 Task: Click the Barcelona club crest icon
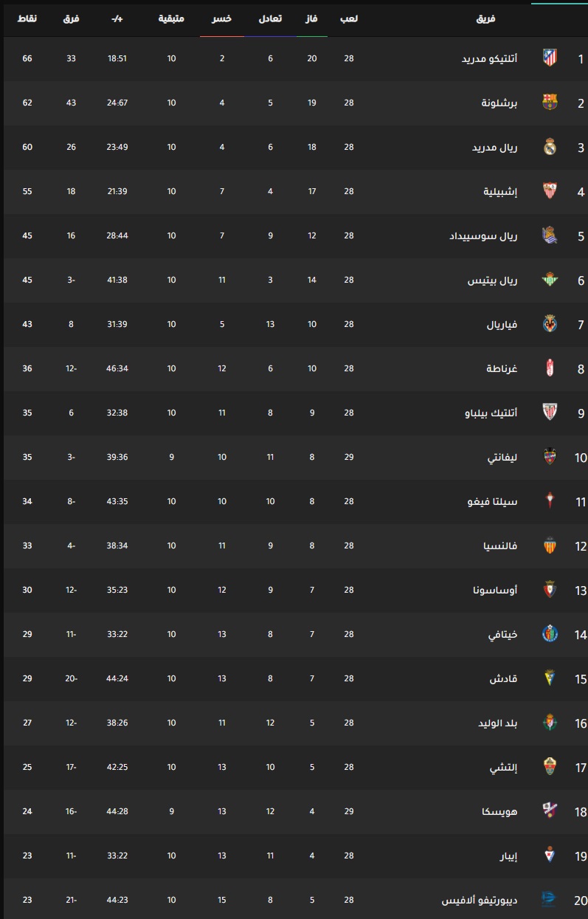549,102
